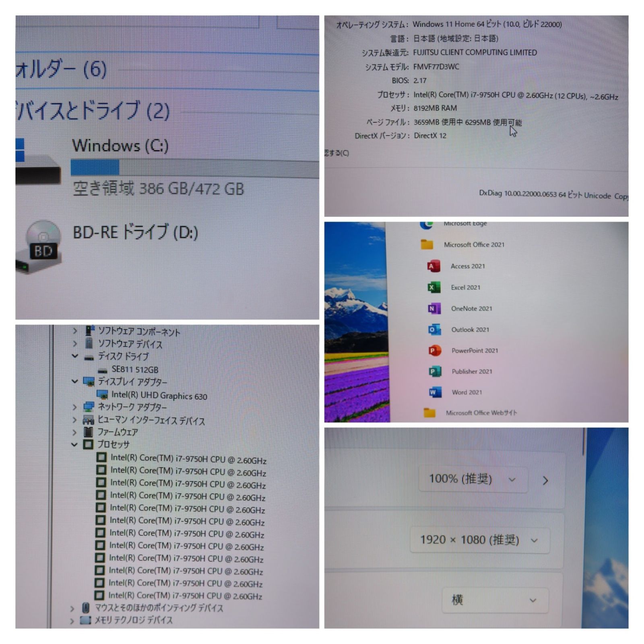The width and height of the screenshot is (644, 644).
Task: Click the DirectX 12 version value
Action: [x=430, y=136]
